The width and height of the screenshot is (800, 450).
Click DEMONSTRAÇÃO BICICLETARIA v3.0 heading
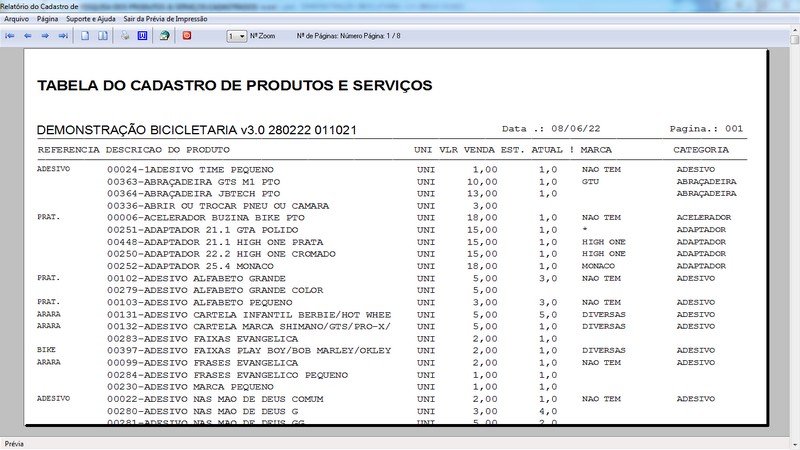coord(196,130)
